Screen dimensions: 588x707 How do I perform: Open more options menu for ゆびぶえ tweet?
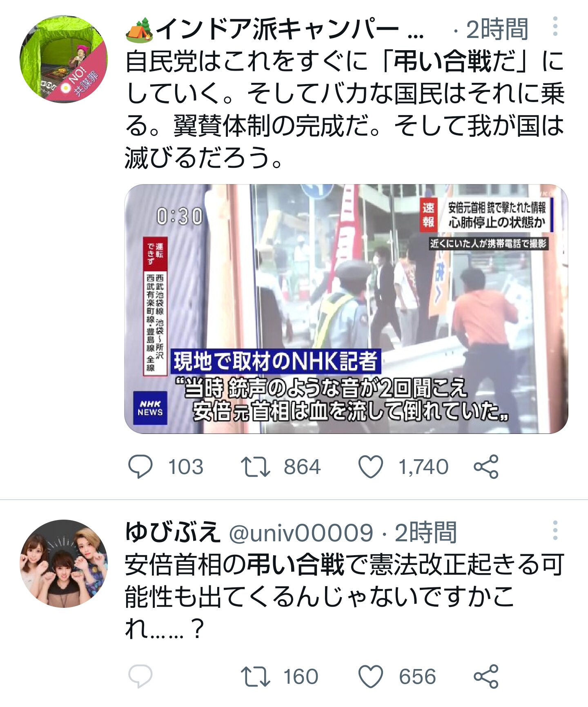[x=555, y=530]
